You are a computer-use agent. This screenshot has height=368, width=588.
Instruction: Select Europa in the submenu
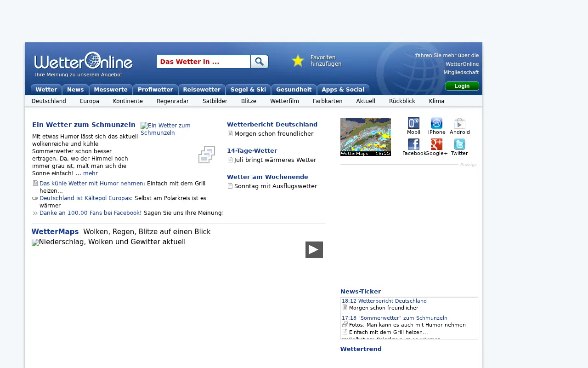click(x=90, y=101)
